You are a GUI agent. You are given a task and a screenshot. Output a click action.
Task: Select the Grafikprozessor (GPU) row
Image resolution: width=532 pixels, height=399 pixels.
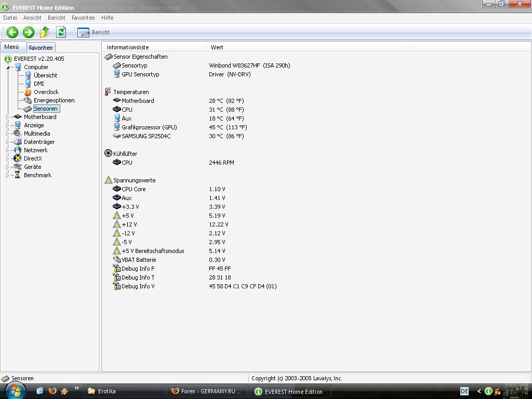(x=179, y=127)
